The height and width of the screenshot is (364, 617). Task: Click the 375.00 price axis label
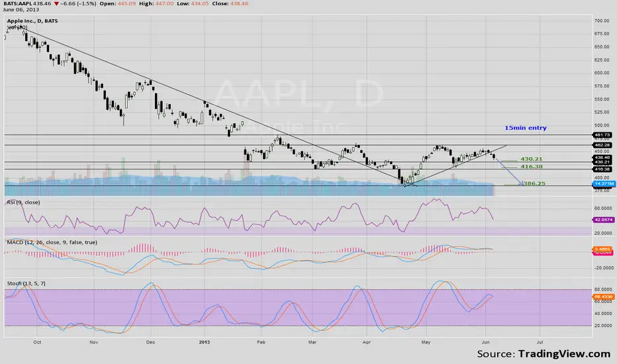(x=602, y=191)
